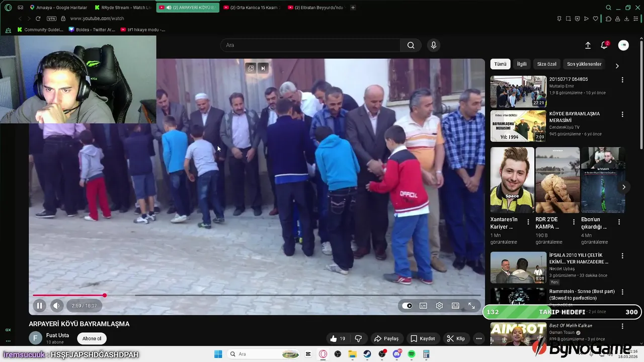Select the İlgili filter chip
Viewport: 644px width, 362px height.
coord(522,64)
